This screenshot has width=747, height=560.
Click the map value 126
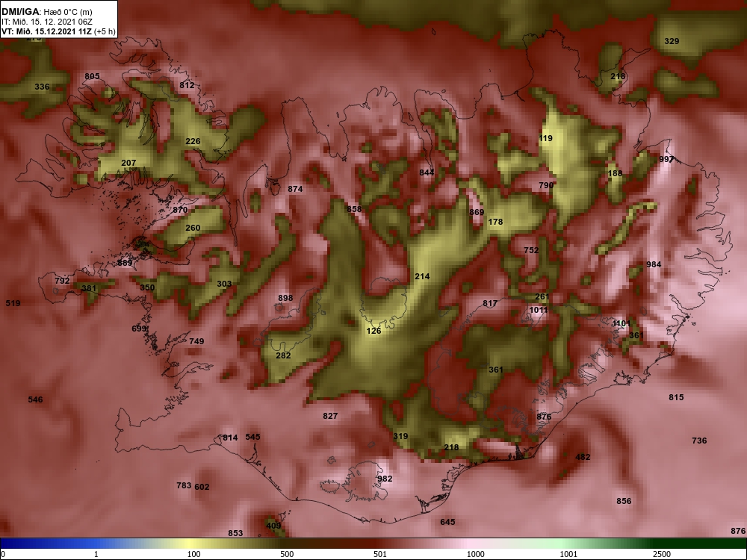pos(374,331)
